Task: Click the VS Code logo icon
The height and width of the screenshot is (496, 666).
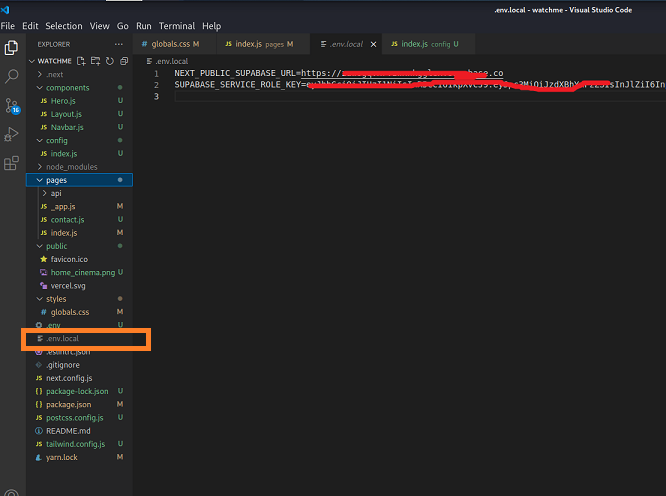Action: click(5, 9)
